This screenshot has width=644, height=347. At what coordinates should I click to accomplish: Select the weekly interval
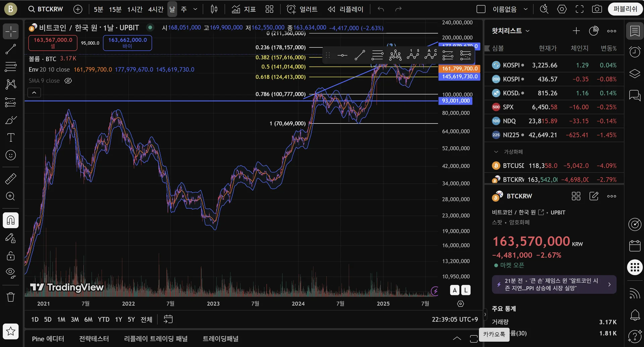[x=184, y=9]
